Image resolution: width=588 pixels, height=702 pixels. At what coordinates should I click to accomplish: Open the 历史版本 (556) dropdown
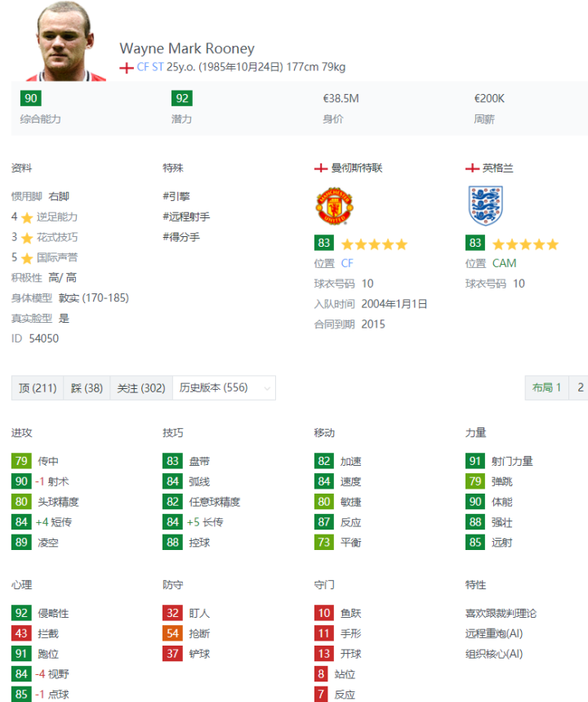click(x=225, y=388)
